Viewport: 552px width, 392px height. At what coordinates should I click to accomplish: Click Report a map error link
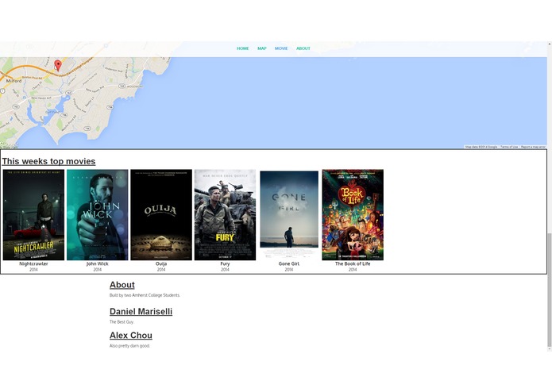(533, 147)
